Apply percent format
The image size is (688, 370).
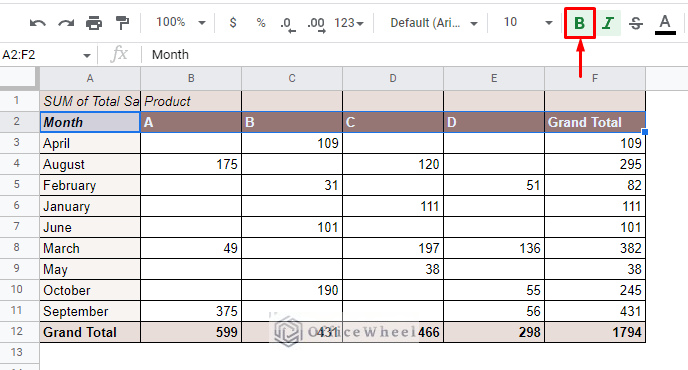coord(261,23)
